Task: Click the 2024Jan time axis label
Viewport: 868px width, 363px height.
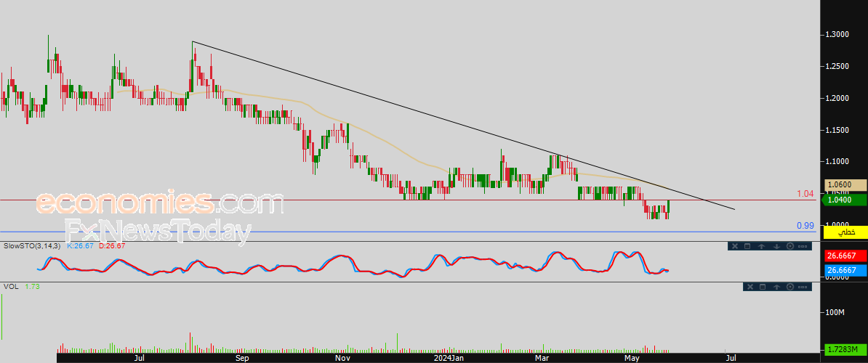Action: (x=449, y=358)
